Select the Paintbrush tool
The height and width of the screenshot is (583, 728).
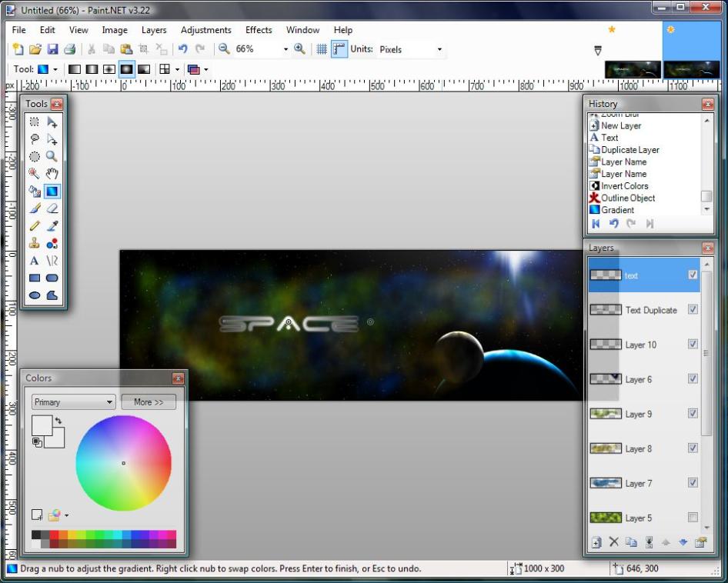(35, 208)
